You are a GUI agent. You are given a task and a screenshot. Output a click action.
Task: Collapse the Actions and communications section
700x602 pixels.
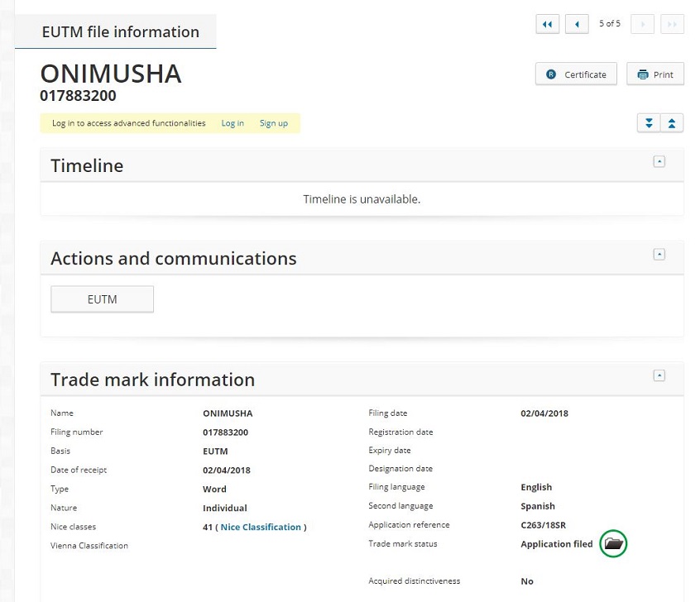tap(659, 254)
